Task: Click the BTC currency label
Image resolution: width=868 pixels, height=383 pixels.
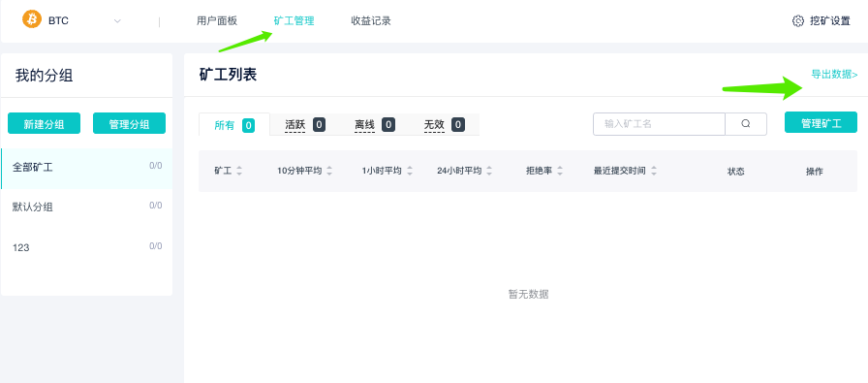Action: pos(58,21)
